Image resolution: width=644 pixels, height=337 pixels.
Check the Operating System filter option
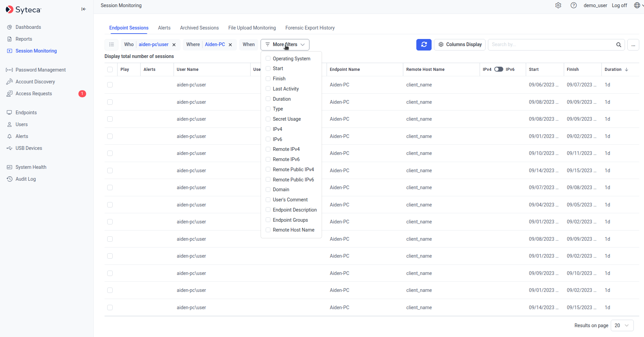tap(268, 58)
